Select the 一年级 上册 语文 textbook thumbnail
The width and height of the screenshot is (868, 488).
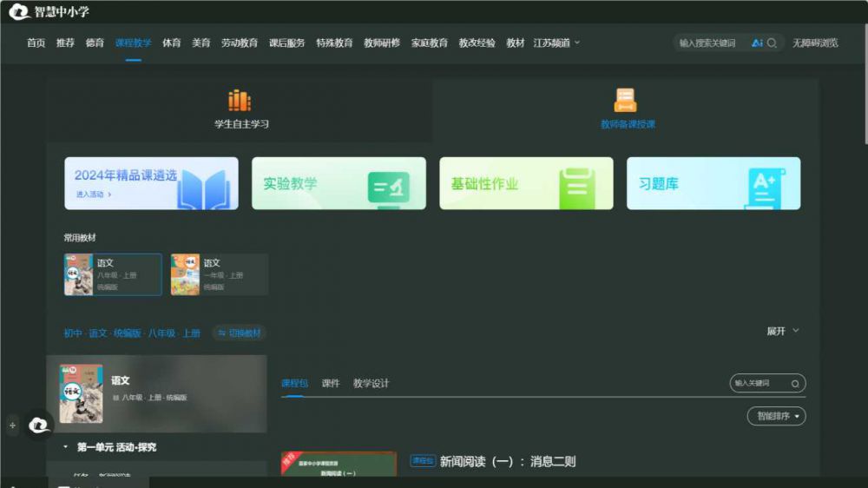coord(185,274)
